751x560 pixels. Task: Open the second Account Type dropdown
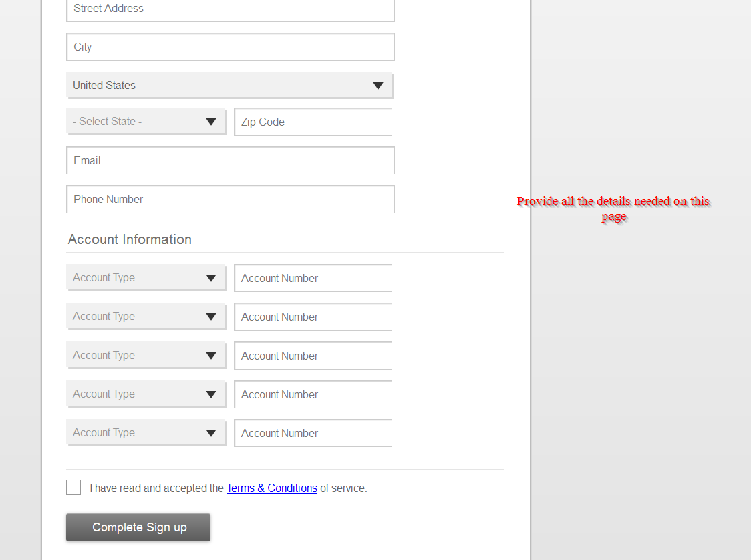click(x=146, y=317)
